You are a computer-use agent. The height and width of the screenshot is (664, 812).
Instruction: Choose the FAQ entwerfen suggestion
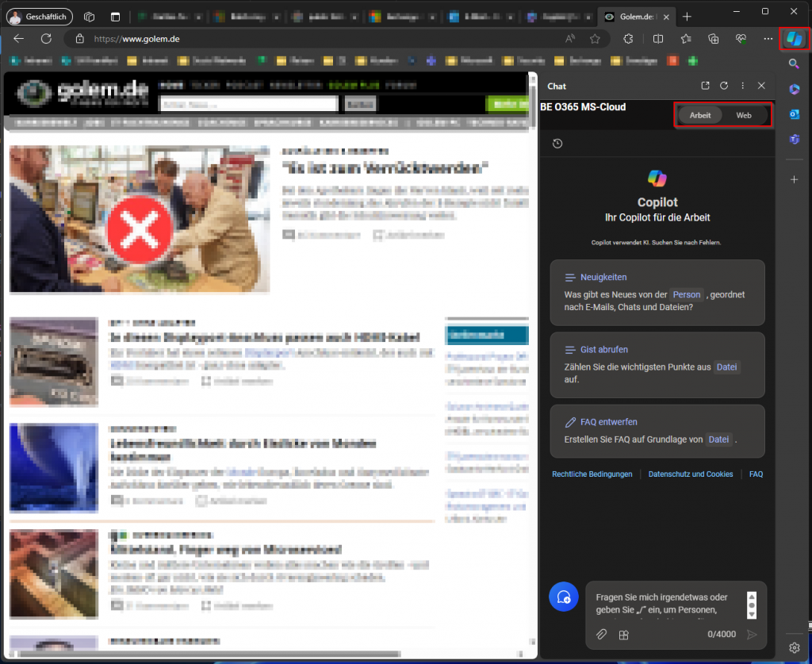pyautogui.click(x=657, y=430)
